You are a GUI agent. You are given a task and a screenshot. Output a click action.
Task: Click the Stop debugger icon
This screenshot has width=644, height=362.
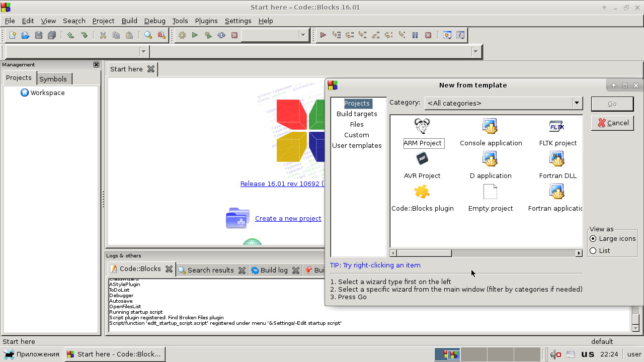coord(428,35)
